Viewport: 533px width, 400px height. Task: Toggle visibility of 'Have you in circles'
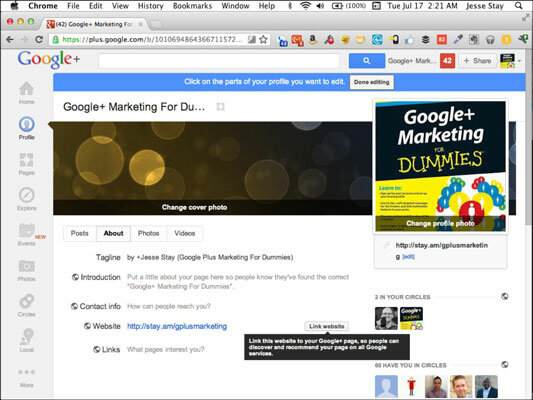click(x=505, y=365)
